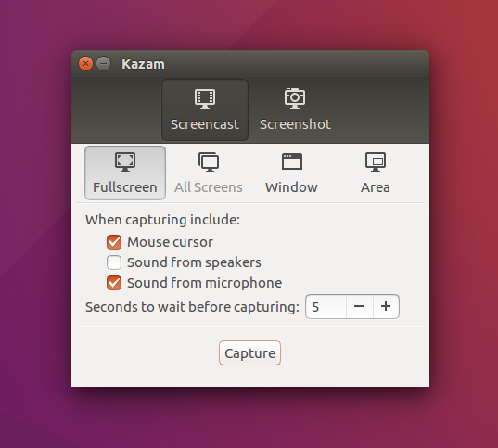Uncheck the Mouse cursor checkbox
The height and width of the screenshot is (448, 498).
tap(114, 242)
